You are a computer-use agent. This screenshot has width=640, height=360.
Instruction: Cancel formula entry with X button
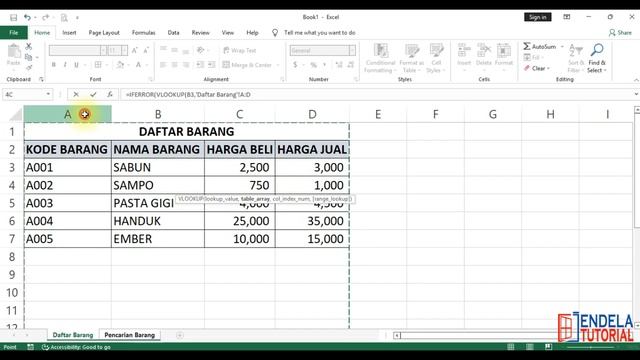76,94
